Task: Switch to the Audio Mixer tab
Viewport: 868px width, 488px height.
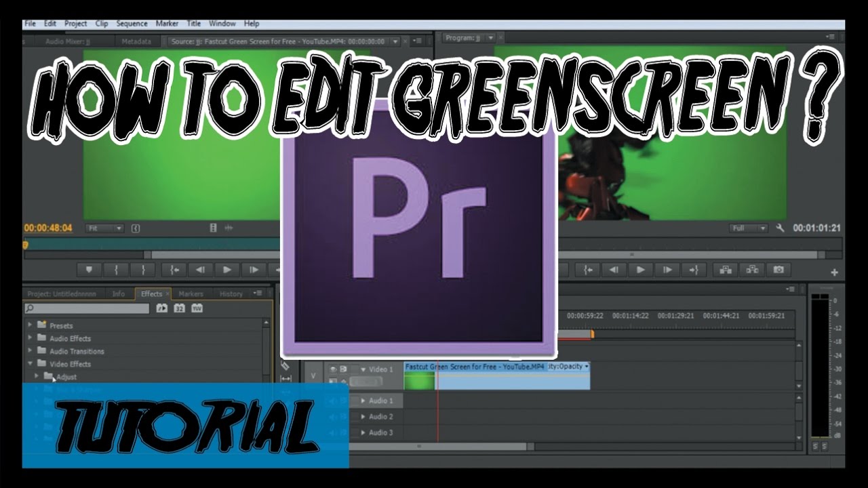Action: coord(67,41)
